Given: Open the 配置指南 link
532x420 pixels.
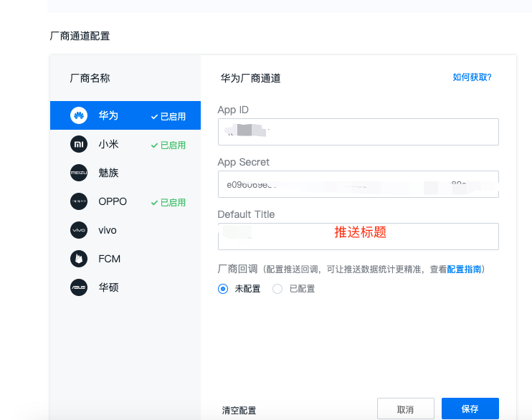Looking at the screenshot, I should (x=464, y=269).
